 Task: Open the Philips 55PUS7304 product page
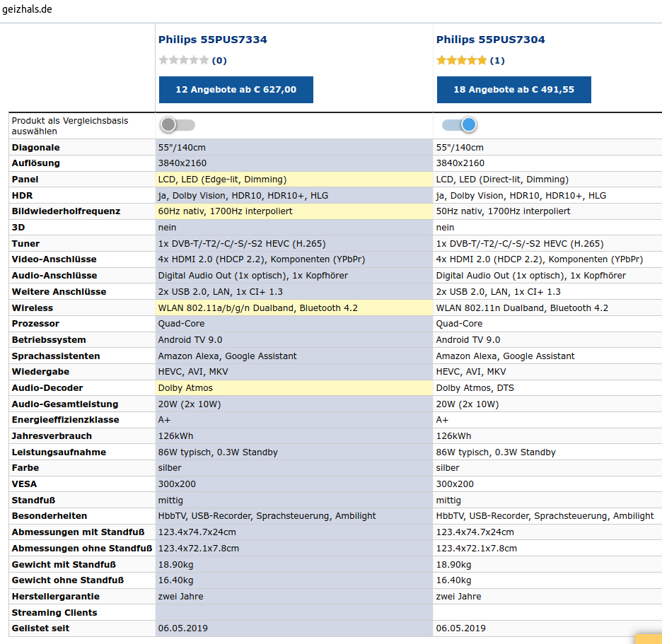490,40
